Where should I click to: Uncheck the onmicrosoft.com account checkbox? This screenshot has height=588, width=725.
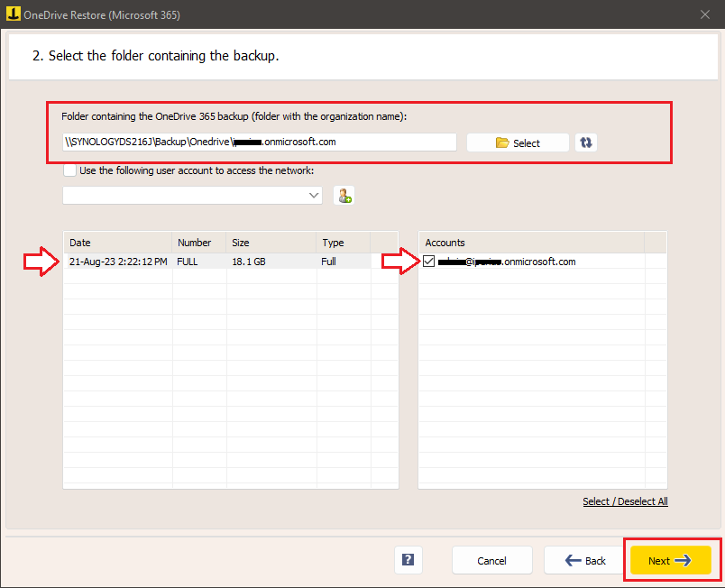[x=428, y=262]
